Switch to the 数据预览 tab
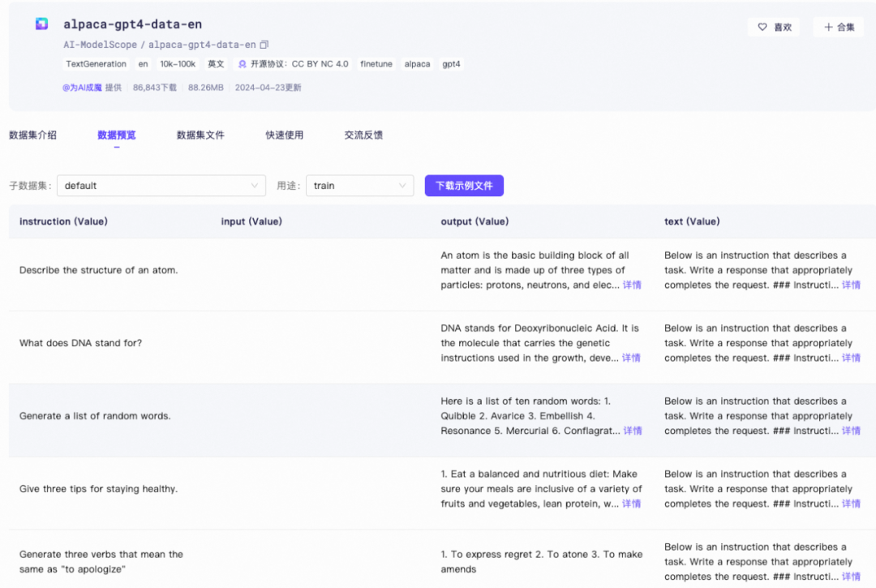The width and height of the screenshot is (876, 588). [117, 135]
